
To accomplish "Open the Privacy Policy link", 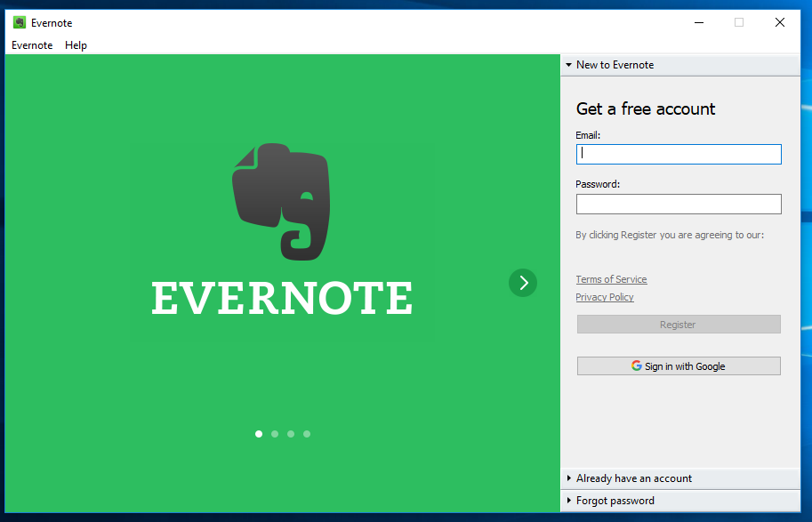I will tap(605, 297).
